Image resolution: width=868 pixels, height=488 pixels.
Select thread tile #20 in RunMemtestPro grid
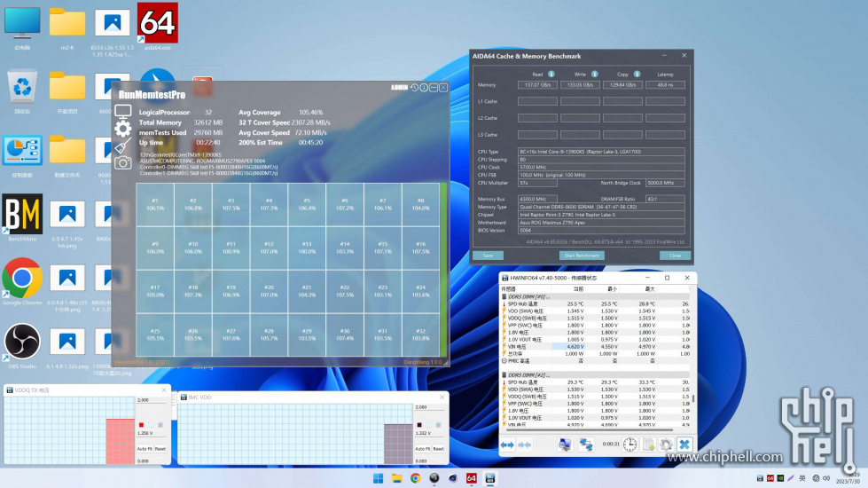click(x=269, y=291)
